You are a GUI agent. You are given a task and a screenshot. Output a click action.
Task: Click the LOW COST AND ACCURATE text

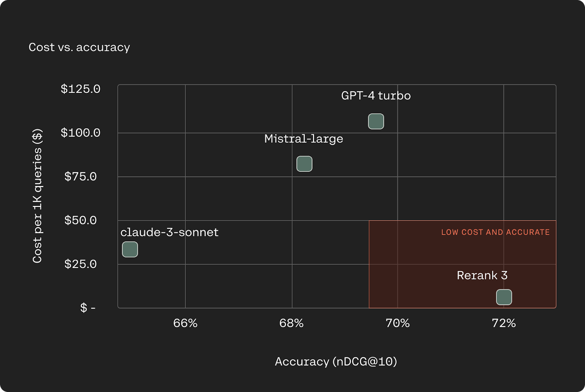pos(495,232)
